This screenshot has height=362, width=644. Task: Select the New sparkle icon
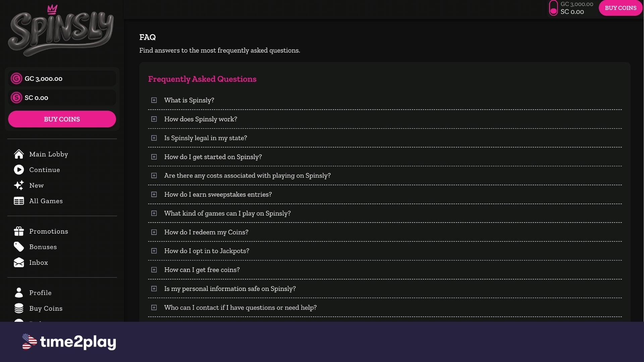click(19, 185)
